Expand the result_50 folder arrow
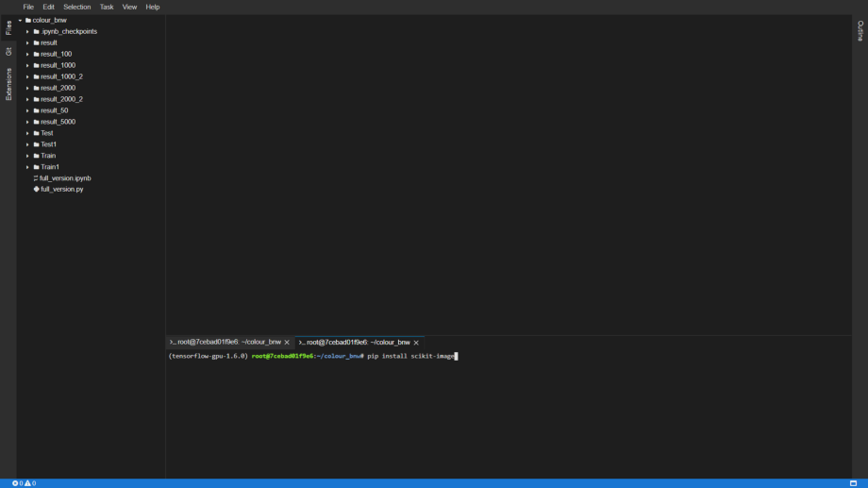Screen dimensions: 868x488 pos(27,110)
